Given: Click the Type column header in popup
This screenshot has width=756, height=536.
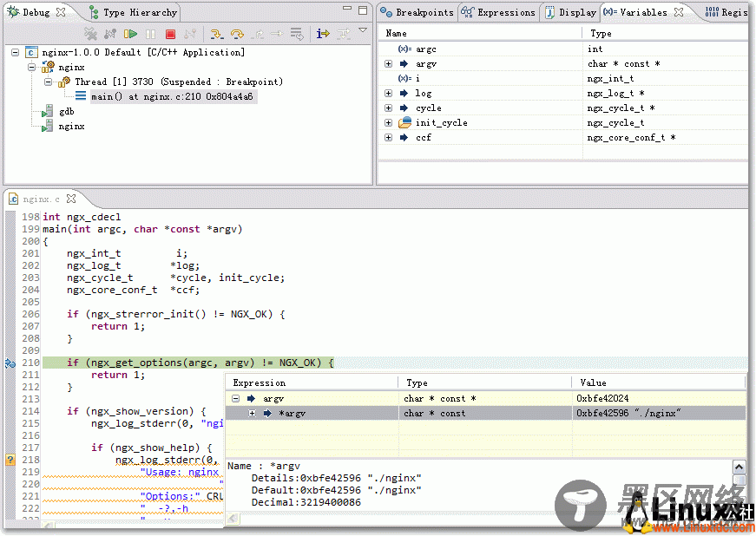Looking at the screenshot, I should (417, 382).
